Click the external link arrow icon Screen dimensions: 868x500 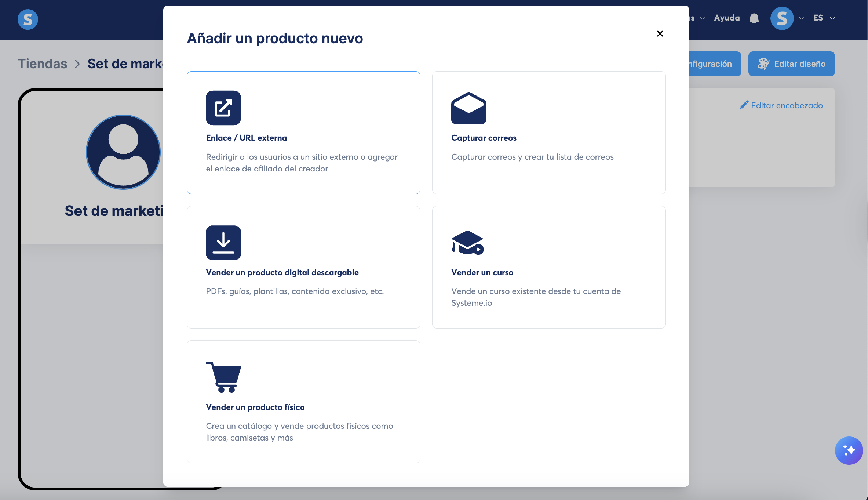click(223, 108)
